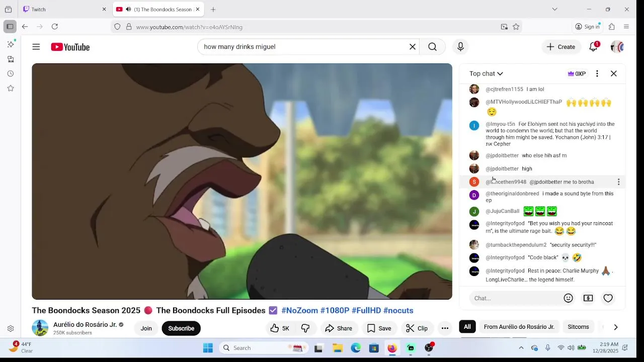
Task: Open the YouTube guide hamburger menu
Action: 36,47
